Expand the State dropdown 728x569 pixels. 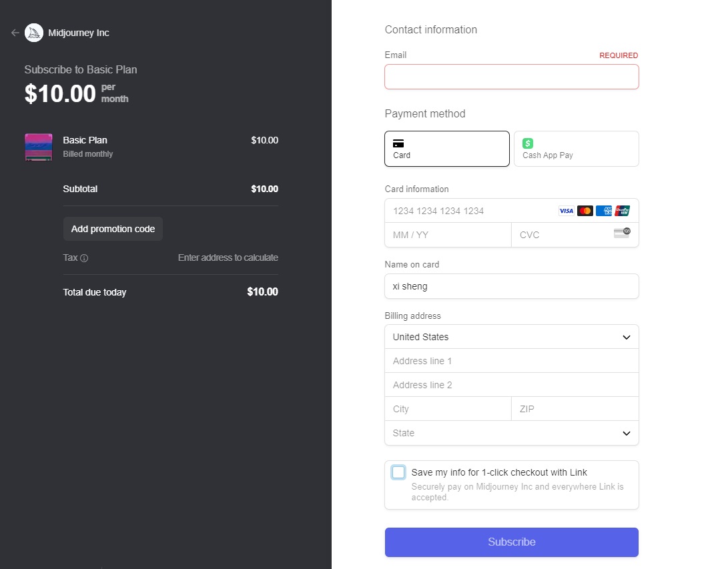tap(511, 433)
